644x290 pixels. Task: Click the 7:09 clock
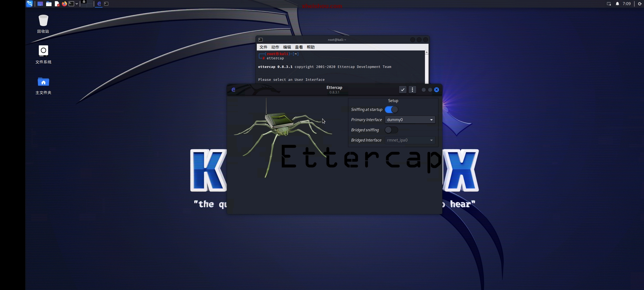(x=627, y=4)
